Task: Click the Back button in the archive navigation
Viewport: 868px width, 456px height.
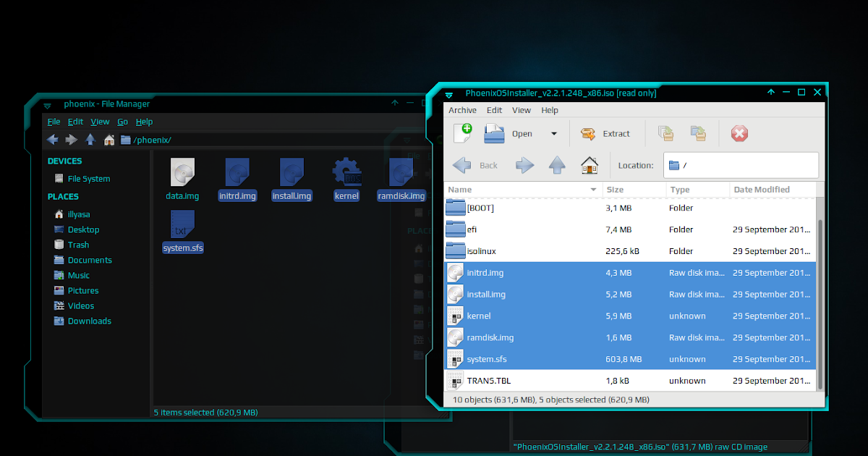Action: pos(476,165)
